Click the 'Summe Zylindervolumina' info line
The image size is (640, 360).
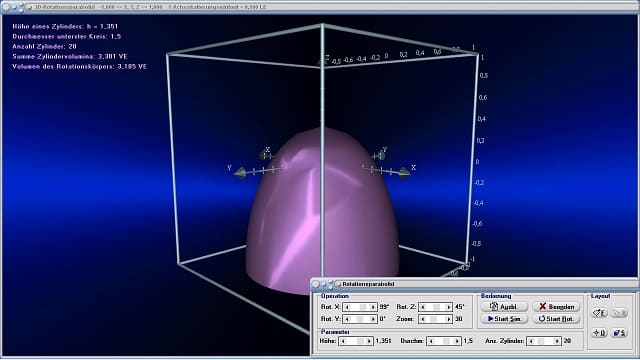pyautogui.click(x=70, y=56)
